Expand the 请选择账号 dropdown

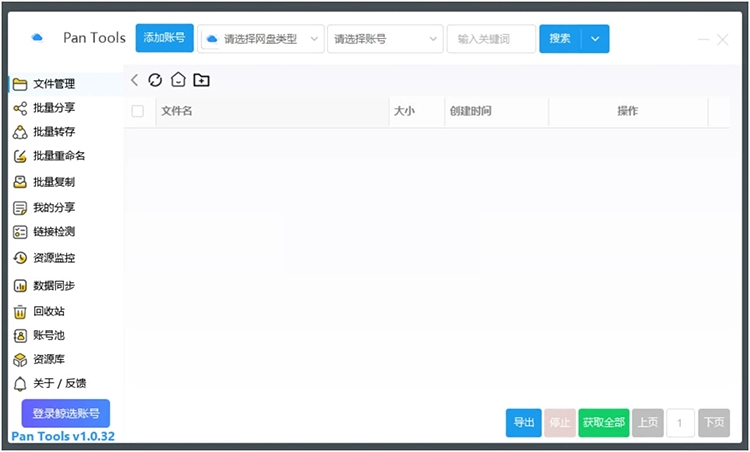point(385,39)
